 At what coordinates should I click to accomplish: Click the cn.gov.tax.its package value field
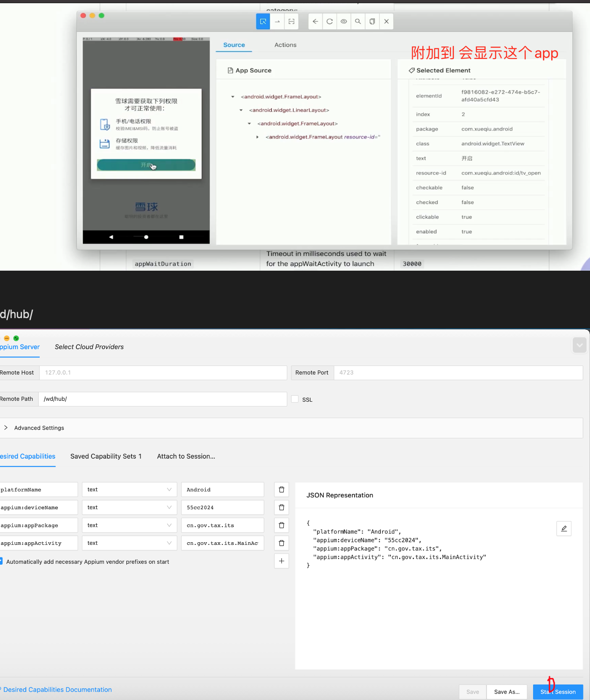[x=223, y=525]
